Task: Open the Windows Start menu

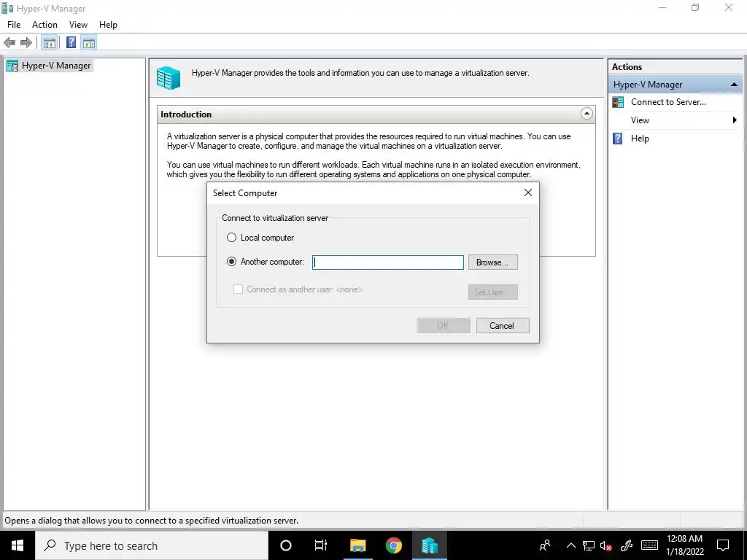Action: pos(18,545)
